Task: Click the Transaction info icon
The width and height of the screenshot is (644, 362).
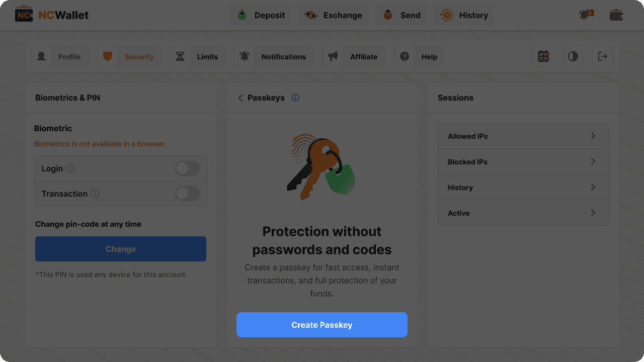Action: click(x=95, y=194)
